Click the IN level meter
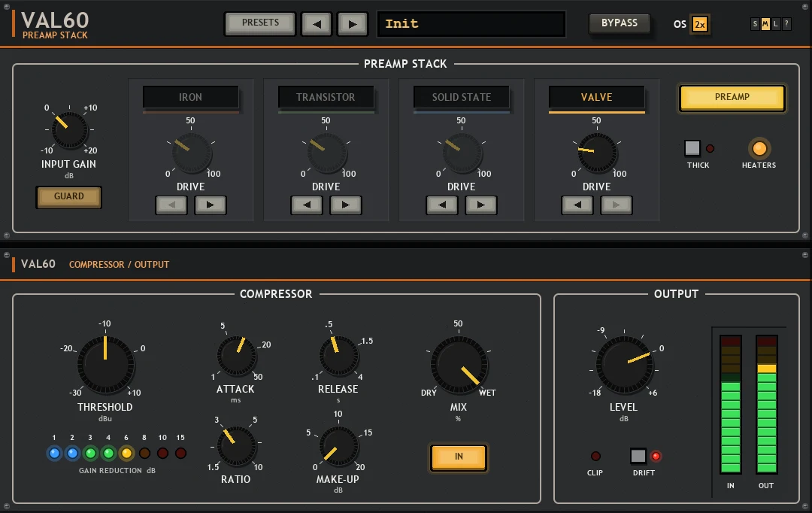Image resolution: width=812 pixels, height=513 pixels. 731,404
